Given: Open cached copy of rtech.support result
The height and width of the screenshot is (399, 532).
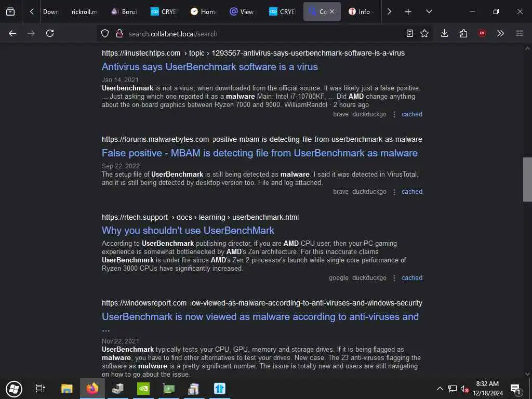Looking at the screenshot, I should (x=412, y=278).
